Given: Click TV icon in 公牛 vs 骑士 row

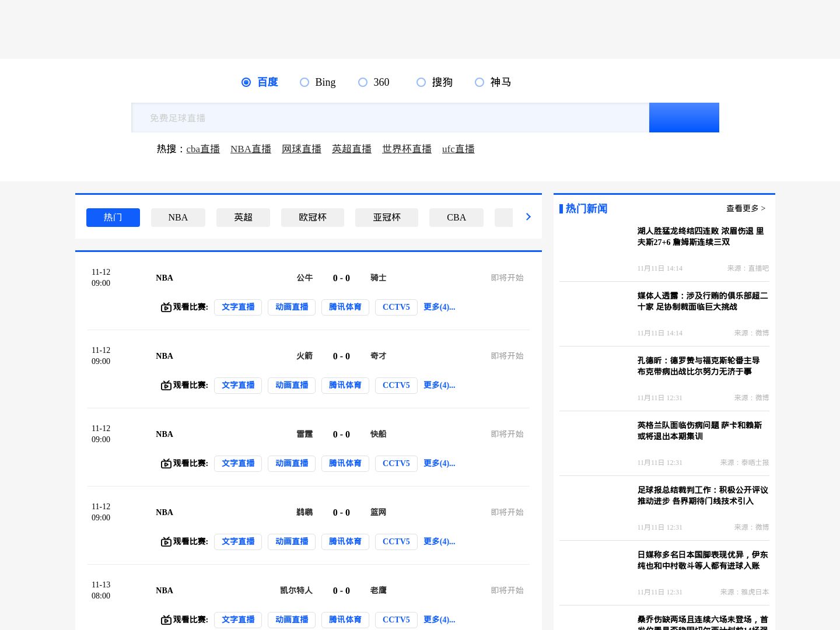Looking at the screenshot, I should point(166,307).
